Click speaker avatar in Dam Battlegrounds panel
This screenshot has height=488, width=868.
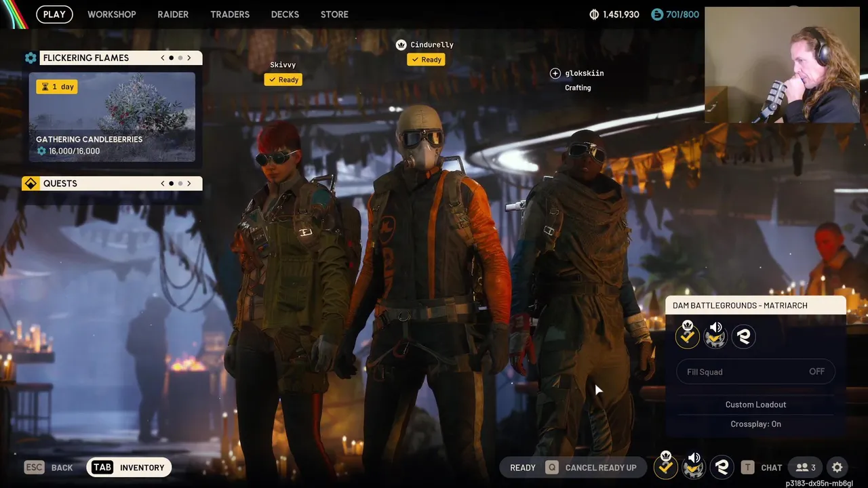(x=715, y=335)
